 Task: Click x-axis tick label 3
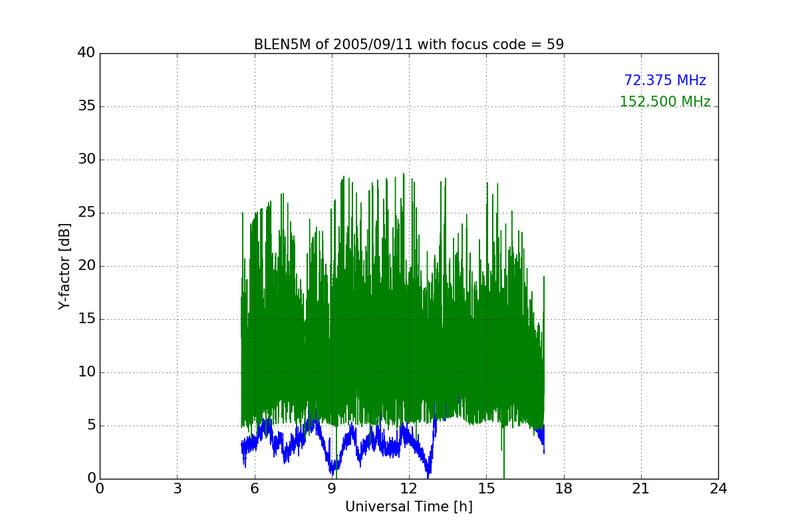click(177, 489)
